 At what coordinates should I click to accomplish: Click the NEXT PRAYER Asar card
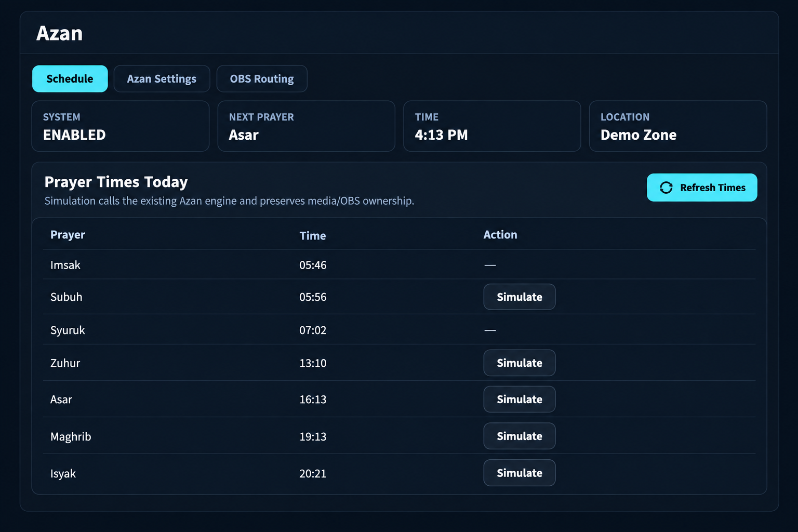pyautogui.click(x=307, y=126)
